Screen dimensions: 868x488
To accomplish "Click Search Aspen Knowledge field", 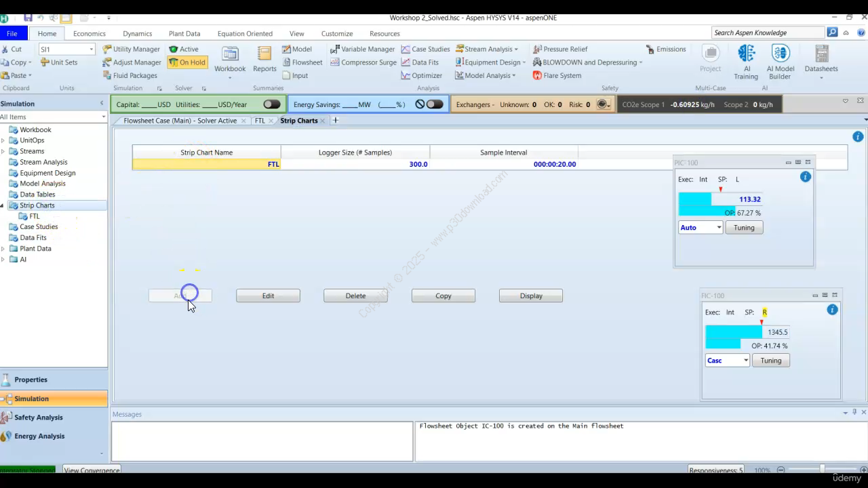I will (768, 33).
